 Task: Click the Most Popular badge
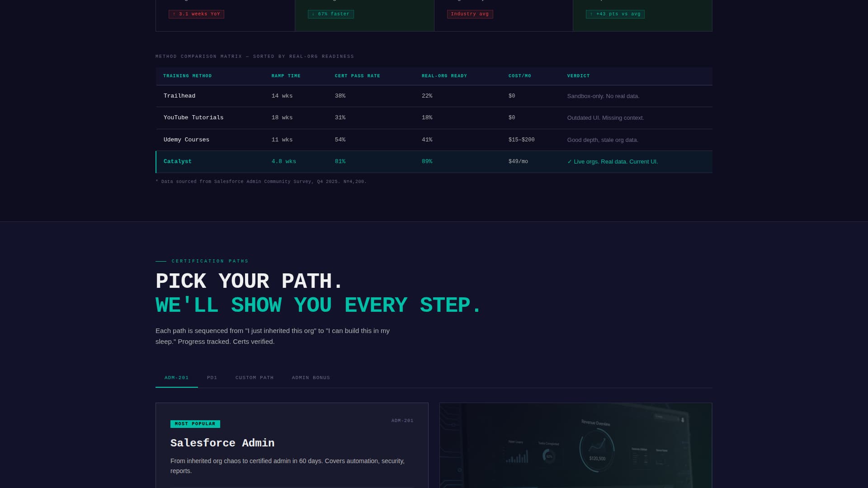[x=195, y=424]
